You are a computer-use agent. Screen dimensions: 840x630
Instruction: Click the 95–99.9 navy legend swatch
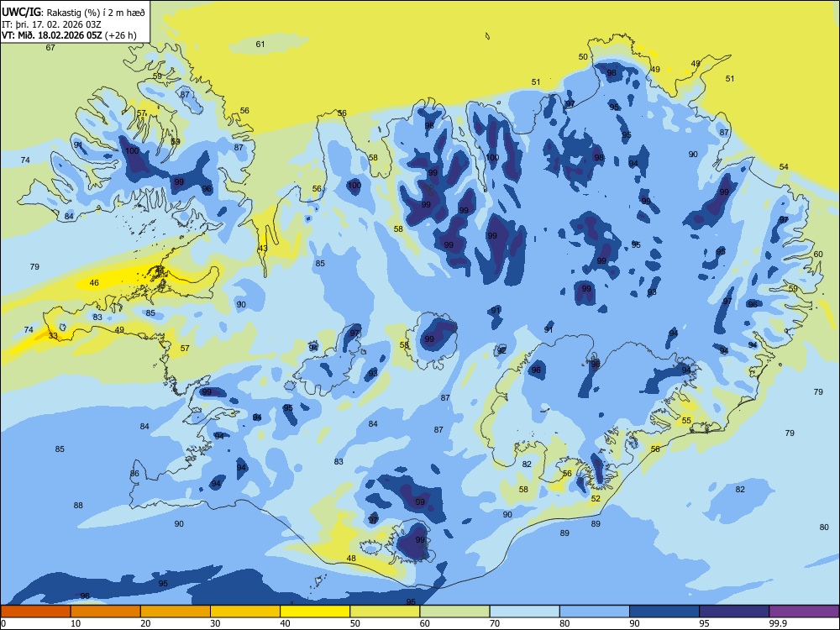tap(734, 612)
